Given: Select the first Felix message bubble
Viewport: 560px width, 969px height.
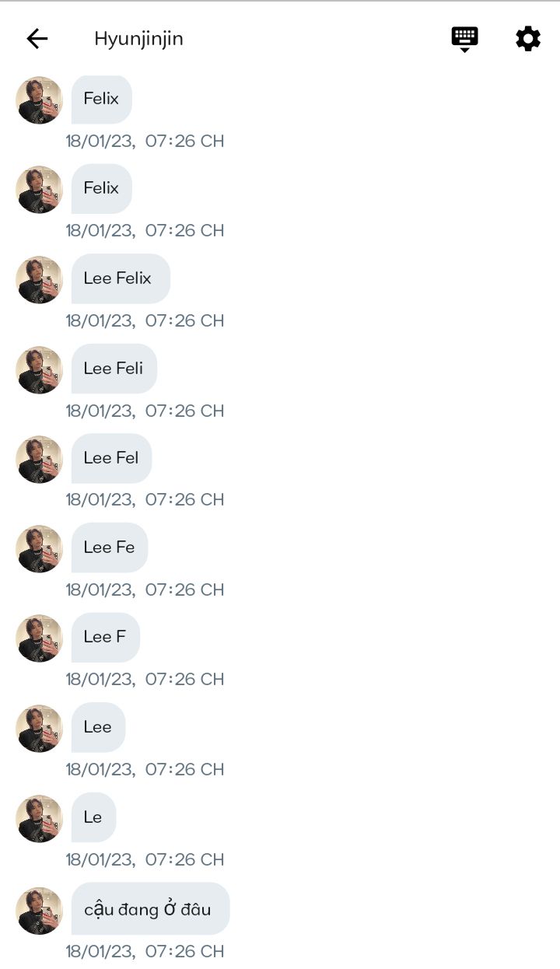Looking at the screenshot, I should click(102, 99).
